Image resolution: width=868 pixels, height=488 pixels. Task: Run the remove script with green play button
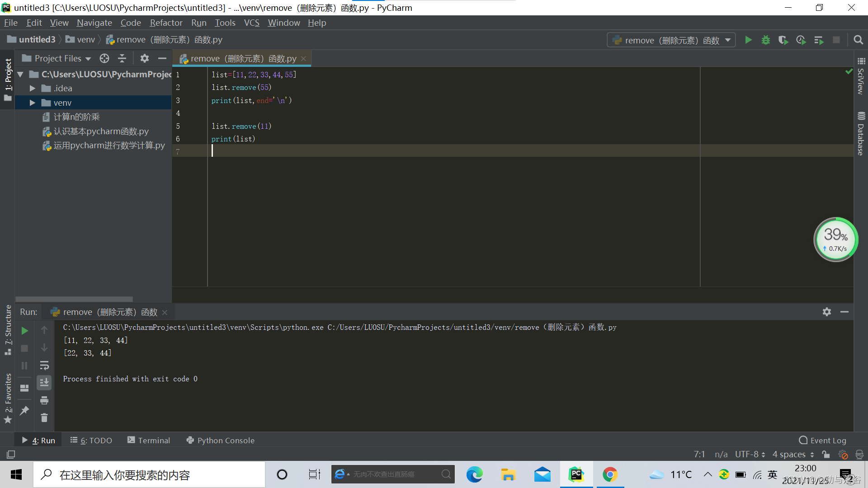748,40
